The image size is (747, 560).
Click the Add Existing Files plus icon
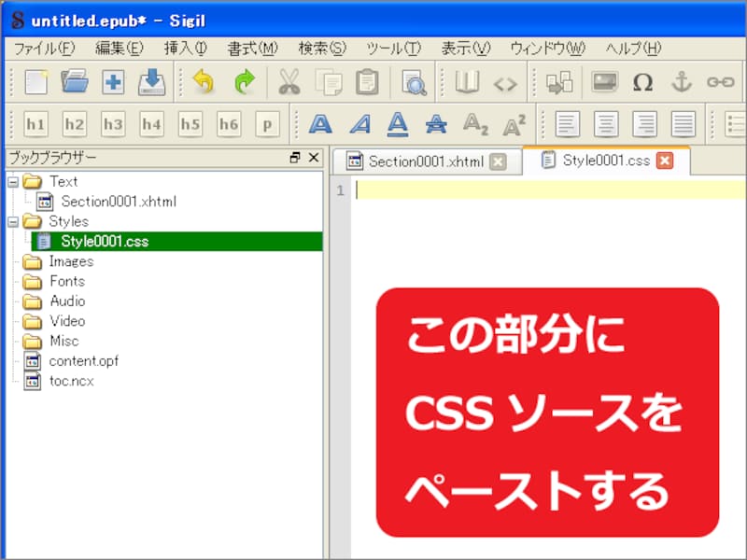coord(112,82)
